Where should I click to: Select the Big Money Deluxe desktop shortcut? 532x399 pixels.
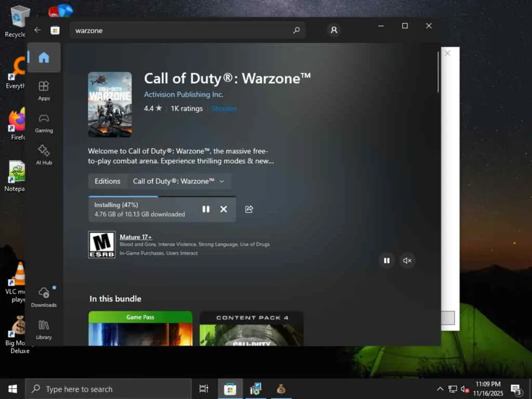pos(17,335)
